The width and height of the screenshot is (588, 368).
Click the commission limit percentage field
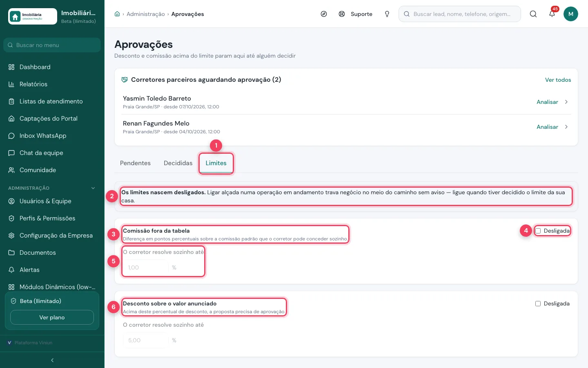tap(146, 267)
